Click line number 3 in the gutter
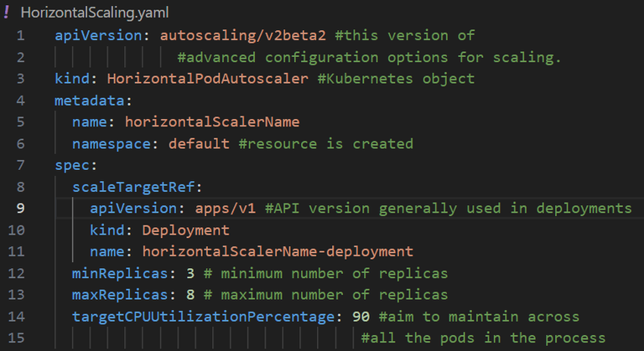 pyautogui.click(x=20, y=79)
